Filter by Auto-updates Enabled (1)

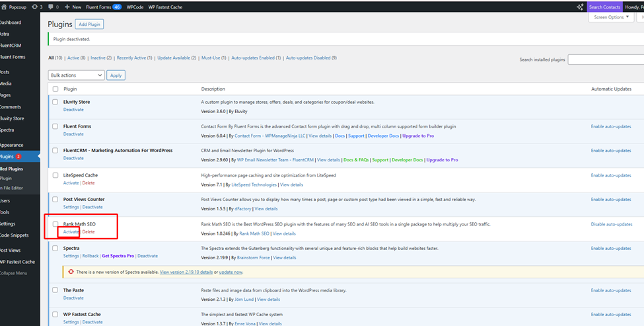[x=256, y=58]
